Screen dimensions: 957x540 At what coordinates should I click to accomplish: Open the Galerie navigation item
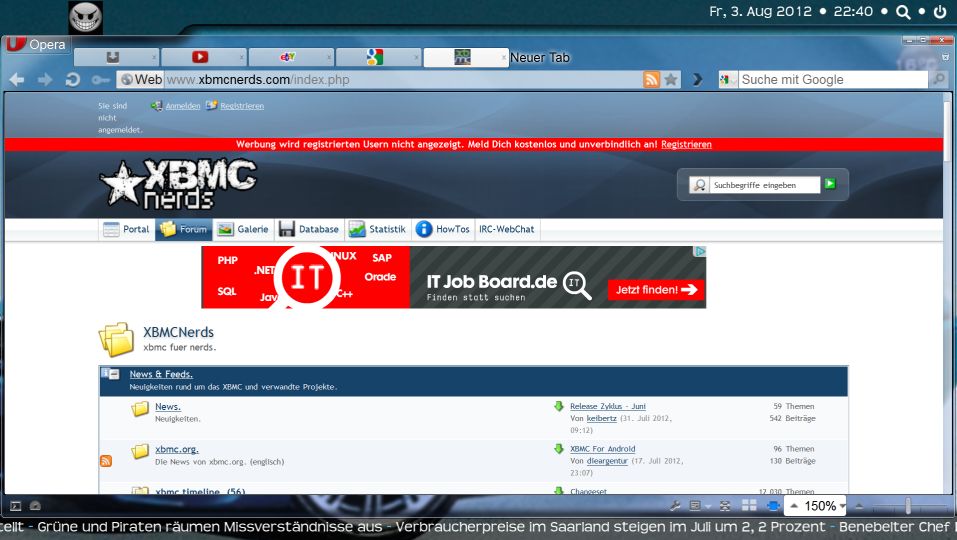(243, 229)
